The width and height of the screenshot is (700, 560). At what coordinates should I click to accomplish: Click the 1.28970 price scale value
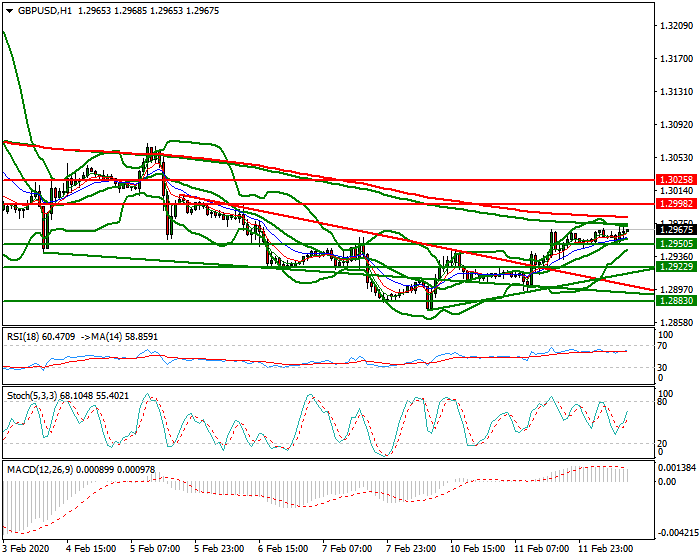point(676,289)
